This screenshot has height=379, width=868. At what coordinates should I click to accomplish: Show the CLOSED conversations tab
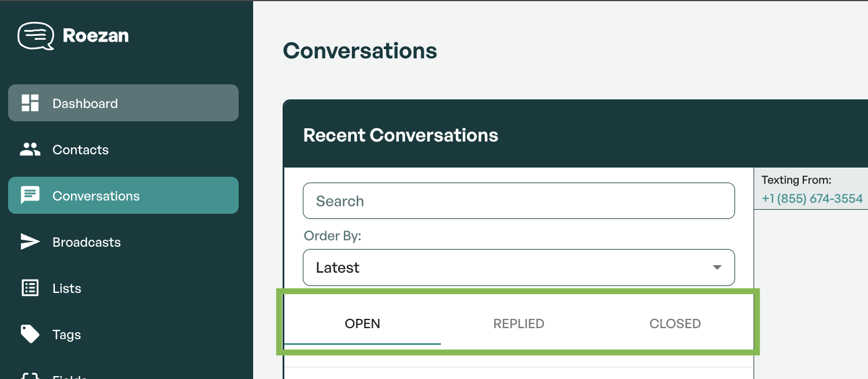pyautogui.click(x=675, y=324)
